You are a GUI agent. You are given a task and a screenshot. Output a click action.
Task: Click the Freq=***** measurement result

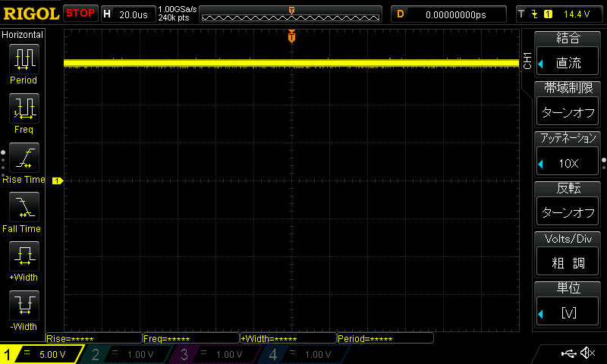191,338
